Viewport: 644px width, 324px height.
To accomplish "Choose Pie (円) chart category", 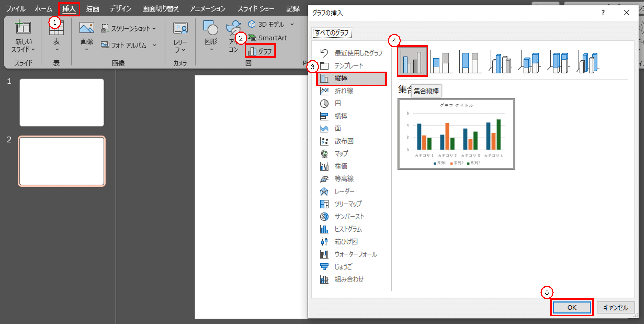I will (x=351, y=104).
